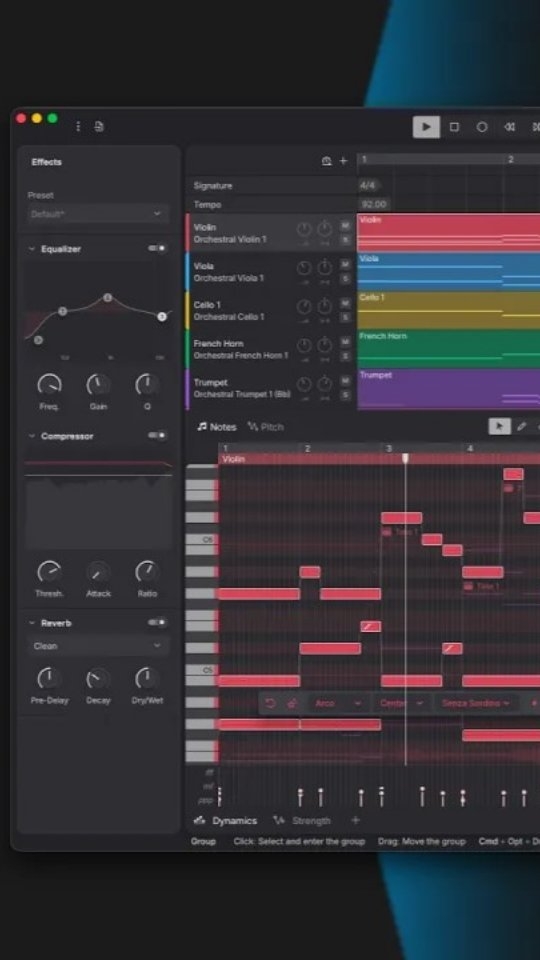Viewport: 540px width, 960px height.
Task: Add a parameter lane with plus next to Strength
Action: [x=355, y=820]
